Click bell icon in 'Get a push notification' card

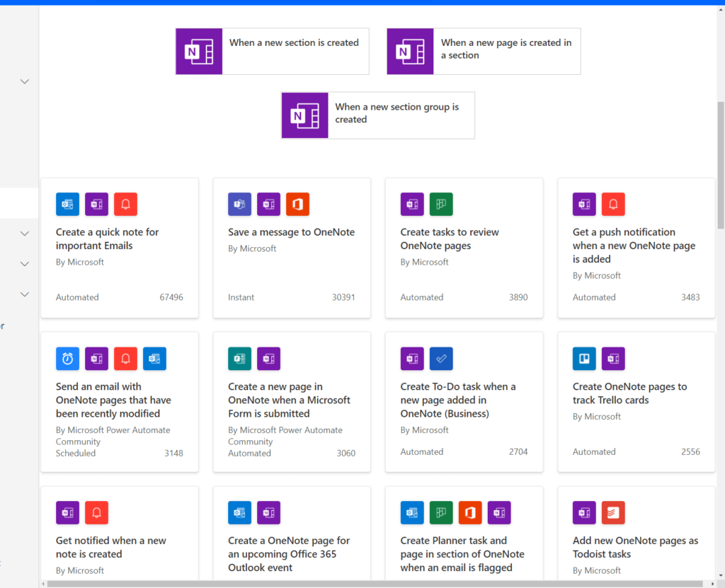(613, 204)
